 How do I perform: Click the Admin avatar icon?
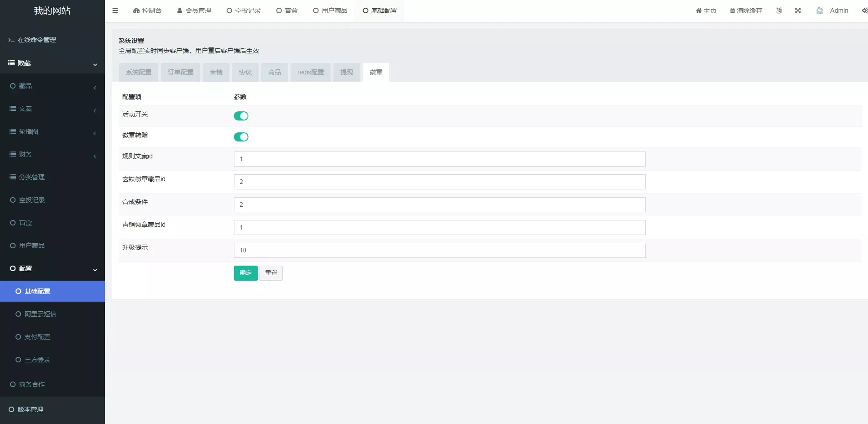click(820, 10)
